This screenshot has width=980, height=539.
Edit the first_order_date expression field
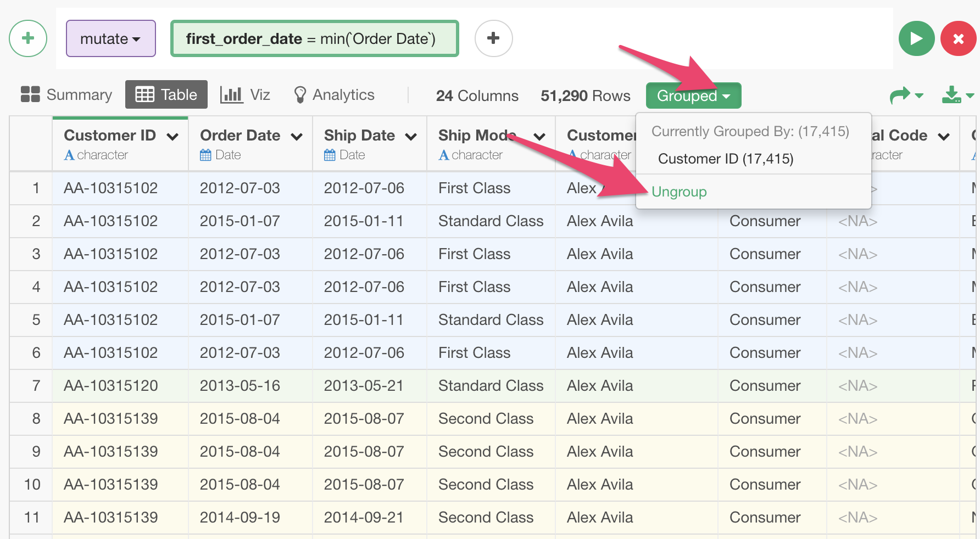314,38
